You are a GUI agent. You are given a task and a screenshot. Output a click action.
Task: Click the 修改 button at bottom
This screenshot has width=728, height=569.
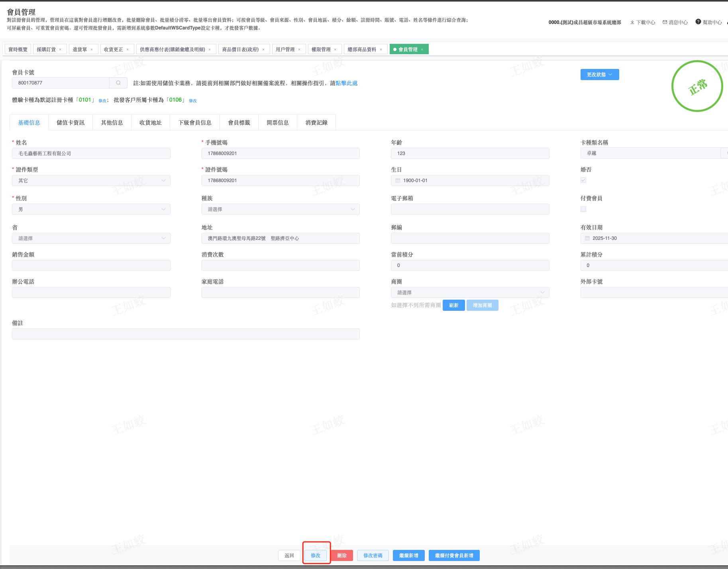coord(316,555)
